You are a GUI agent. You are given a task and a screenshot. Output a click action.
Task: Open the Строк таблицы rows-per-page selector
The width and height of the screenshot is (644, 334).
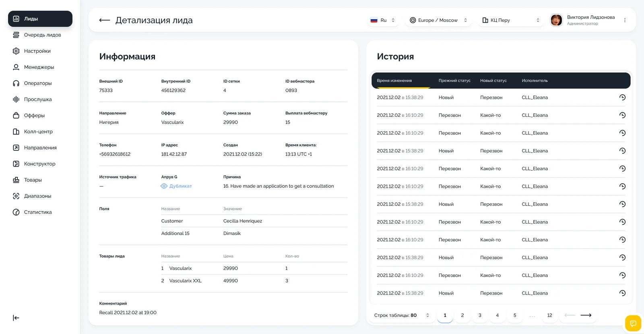401,315
